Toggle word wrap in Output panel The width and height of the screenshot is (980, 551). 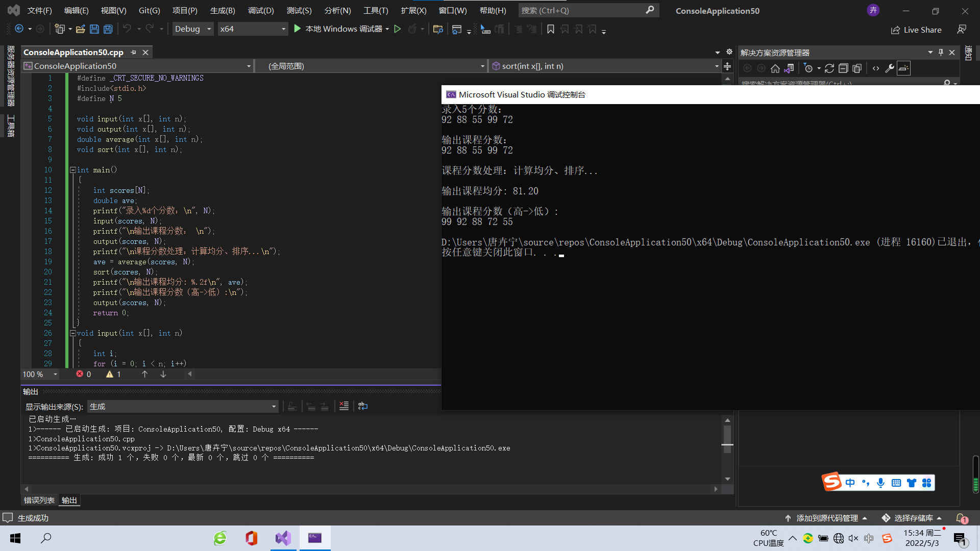pyautogui.click(x=363, y=406)
